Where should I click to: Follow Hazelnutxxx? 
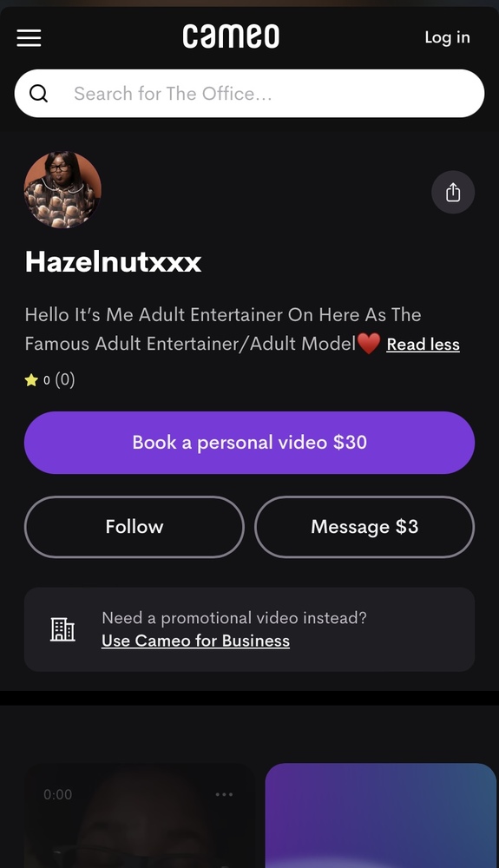click(x=135, y=527)
